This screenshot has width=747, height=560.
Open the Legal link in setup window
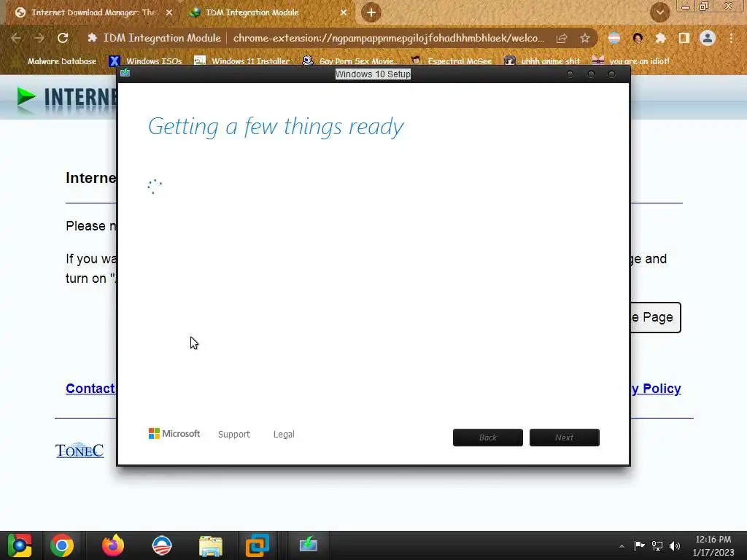284,435
